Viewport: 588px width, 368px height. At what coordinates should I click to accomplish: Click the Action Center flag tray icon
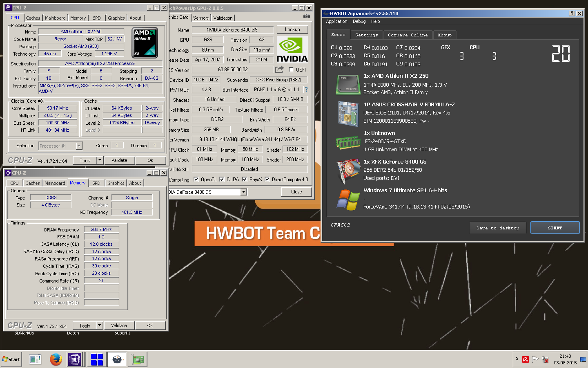535,359
